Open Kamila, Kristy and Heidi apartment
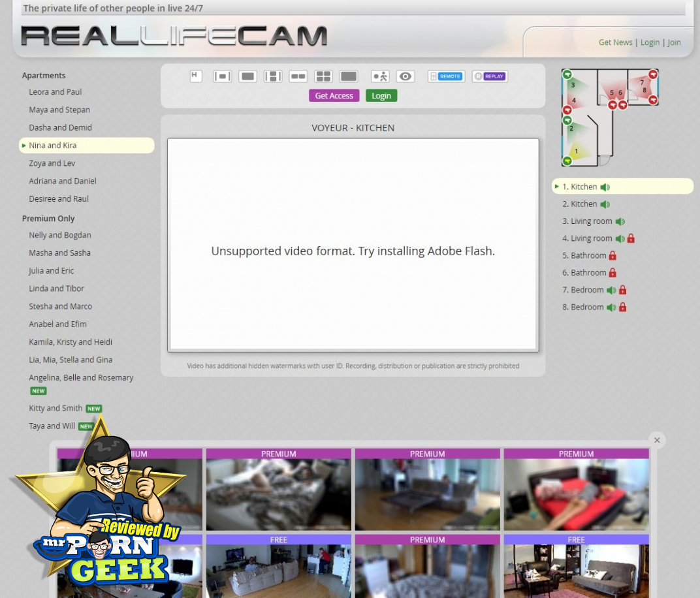700x598 pixels. (x=71, y=342)
